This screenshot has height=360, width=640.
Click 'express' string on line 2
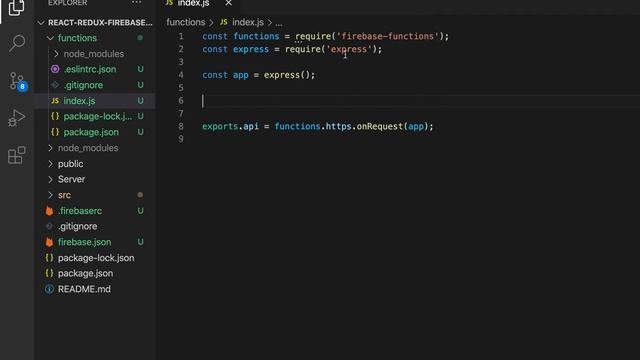pyautogui.click(x=349, y=49)
